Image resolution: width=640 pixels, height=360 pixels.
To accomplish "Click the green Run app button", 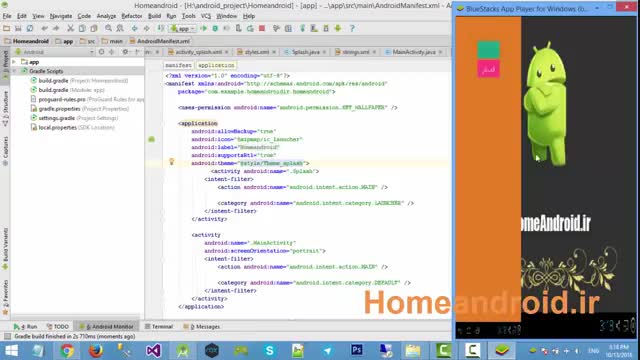I will point(204,29).
